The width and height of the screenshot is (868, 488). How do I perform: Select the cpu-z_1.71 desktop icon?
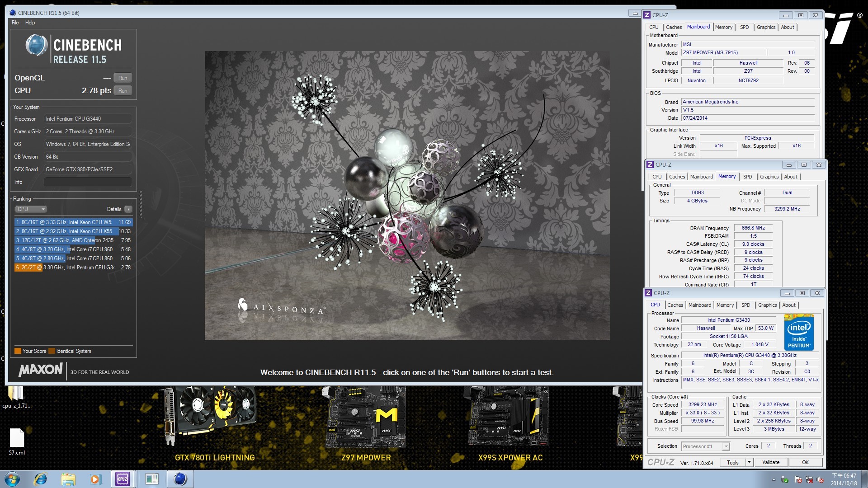17,397
